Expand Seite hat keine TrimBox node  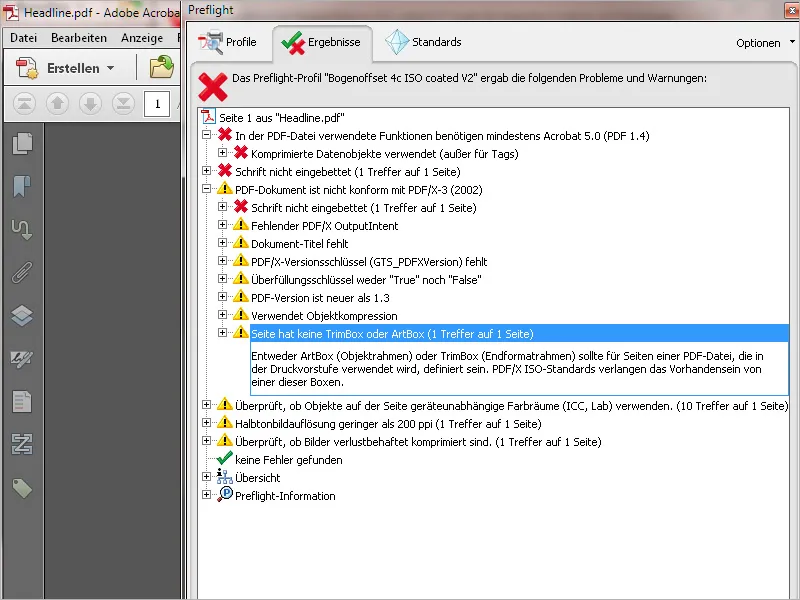222,333
